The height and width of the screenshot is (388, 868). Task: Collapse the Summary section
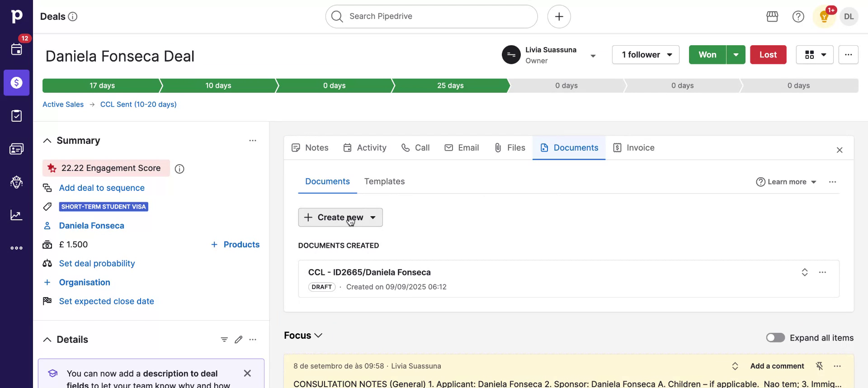pyautogui.click(x=47, y=141)
